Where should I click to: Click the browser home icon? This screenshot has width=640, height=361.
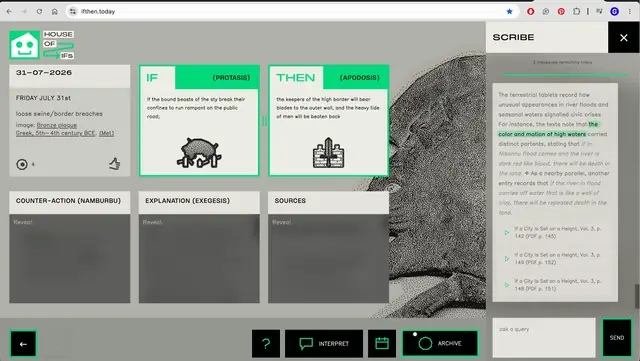coord(55,11)
